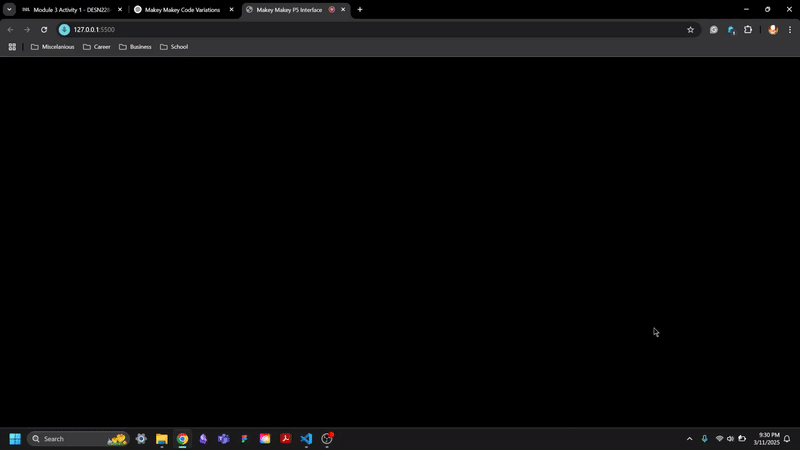Open Google Chrome taskbar icon
The image size is (800, 450).
click(182, 439)
